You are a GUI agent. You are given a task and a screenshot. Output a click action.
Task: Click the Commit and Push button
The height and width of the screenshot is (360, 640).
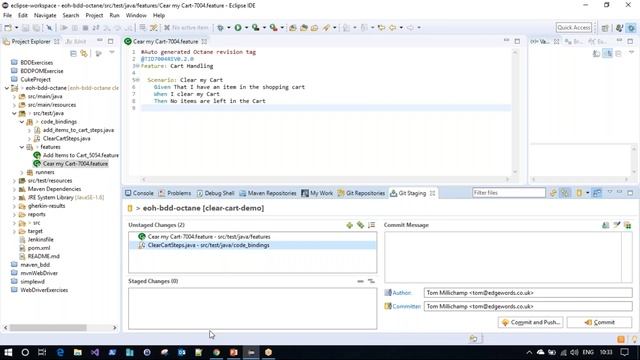pos(531,322)
